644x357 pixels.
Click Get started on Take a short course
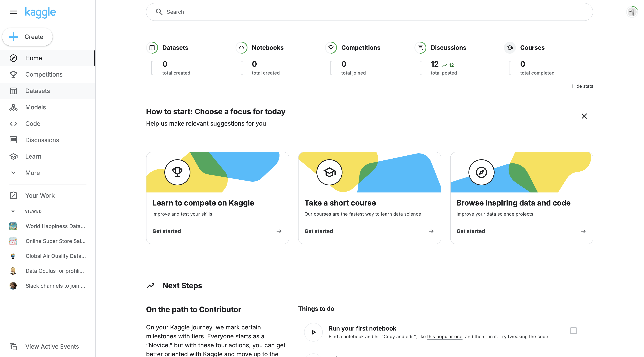318,231
